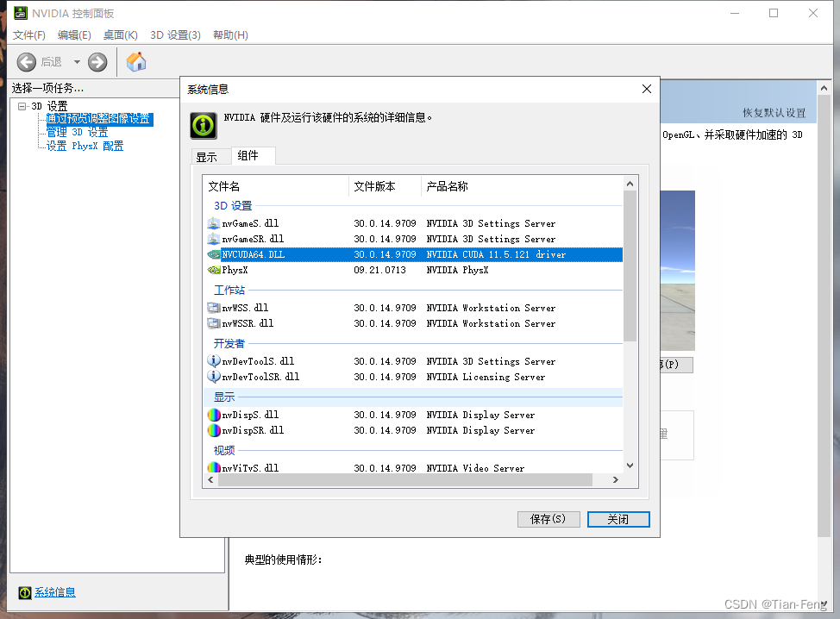840x619 pixels.
Task: Click main window scrollbar up arrow
Action: (824, 88)
